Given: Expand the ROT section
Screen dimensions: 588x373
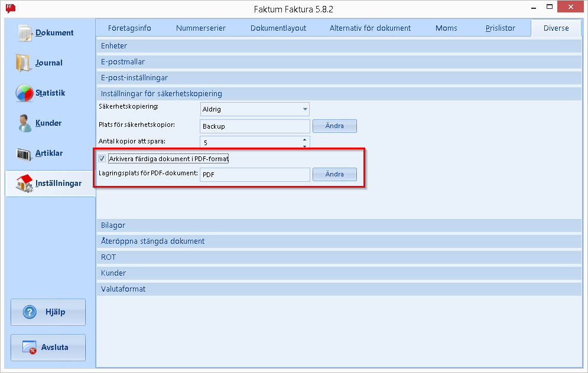Looking at the screenshot, I should coord(339,257).
